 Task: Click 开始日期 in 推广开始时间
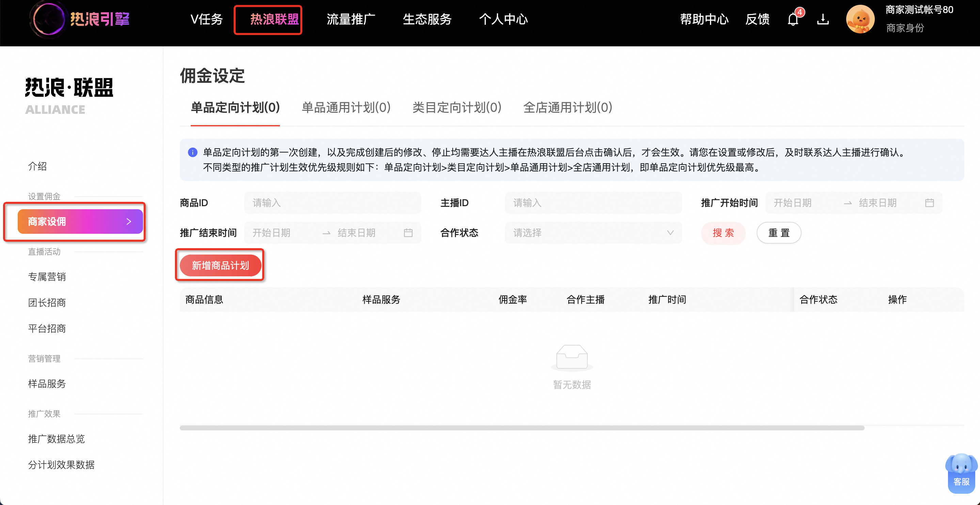tap(793, 203)
